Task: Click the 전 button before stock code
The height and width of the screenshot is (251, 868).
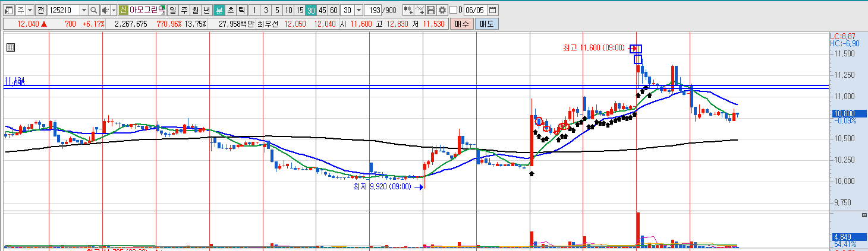Action: pyautogui.click(x=40, y=10)
